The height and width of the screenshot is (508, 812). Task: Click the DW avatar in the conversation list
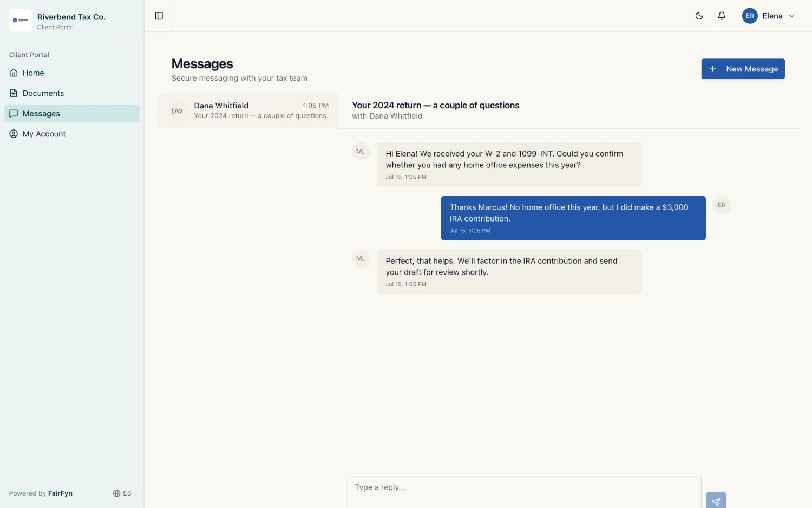tap(177, 111)
